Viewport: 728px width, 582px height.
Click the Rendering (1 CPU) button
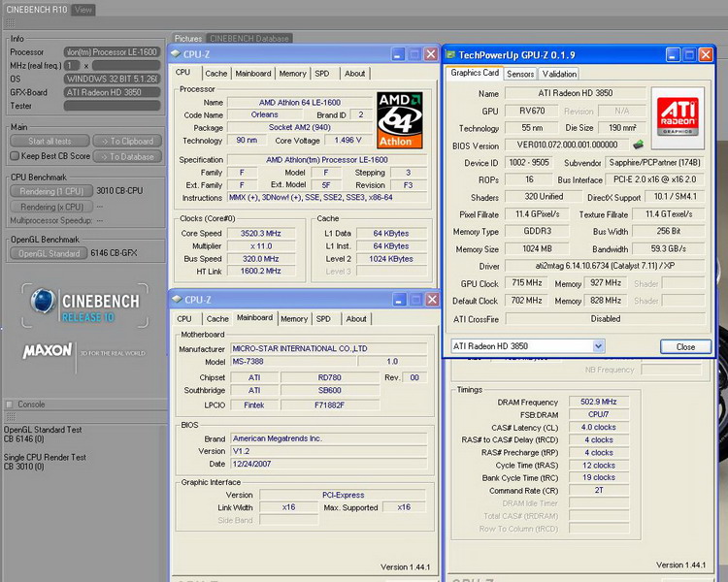50,191
